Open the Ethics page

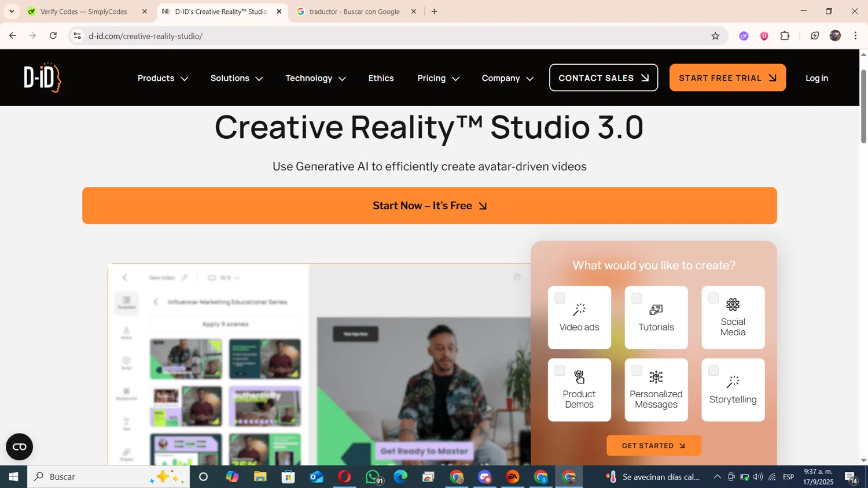pyautogui.click(x=381, y=78)
